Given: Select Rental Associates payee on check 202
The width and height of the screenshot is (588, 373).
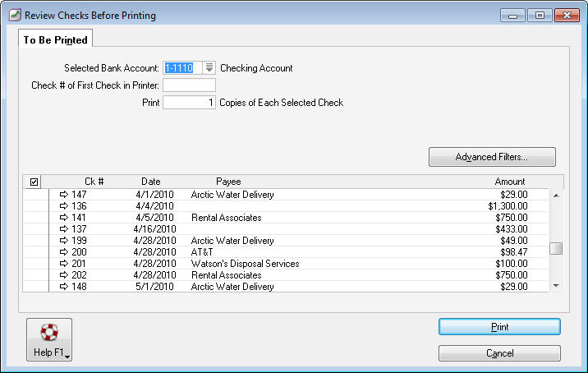Looking at the screenshot, I should [x=226, y=275].
